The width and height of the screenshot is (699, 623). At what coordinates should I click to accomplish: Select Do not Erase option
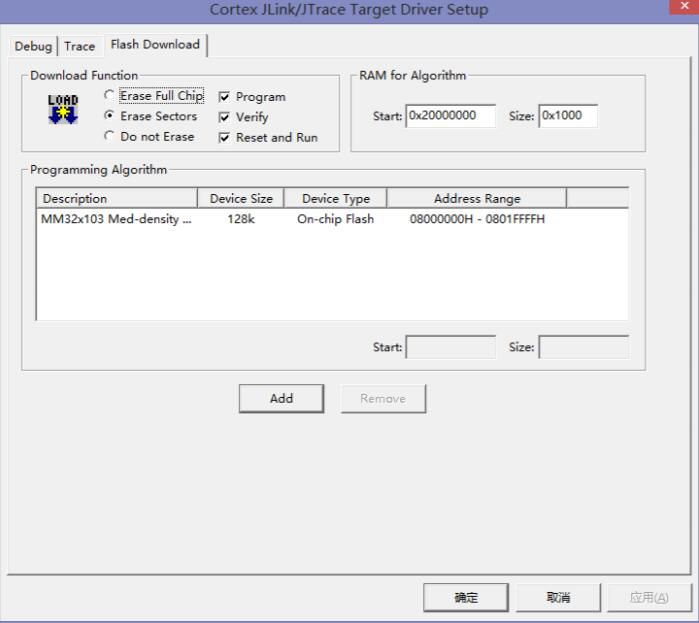pos(109,136)
